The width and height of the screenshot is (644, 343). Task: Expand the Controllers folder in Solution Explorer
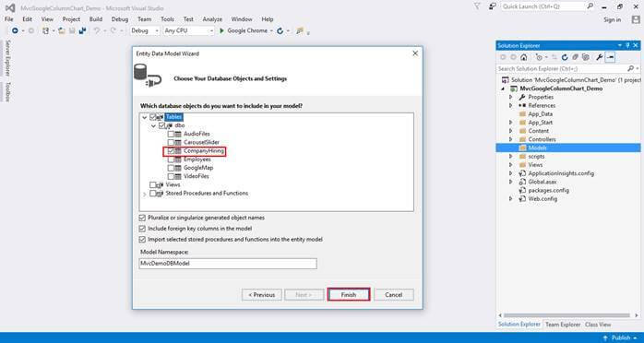510,139
